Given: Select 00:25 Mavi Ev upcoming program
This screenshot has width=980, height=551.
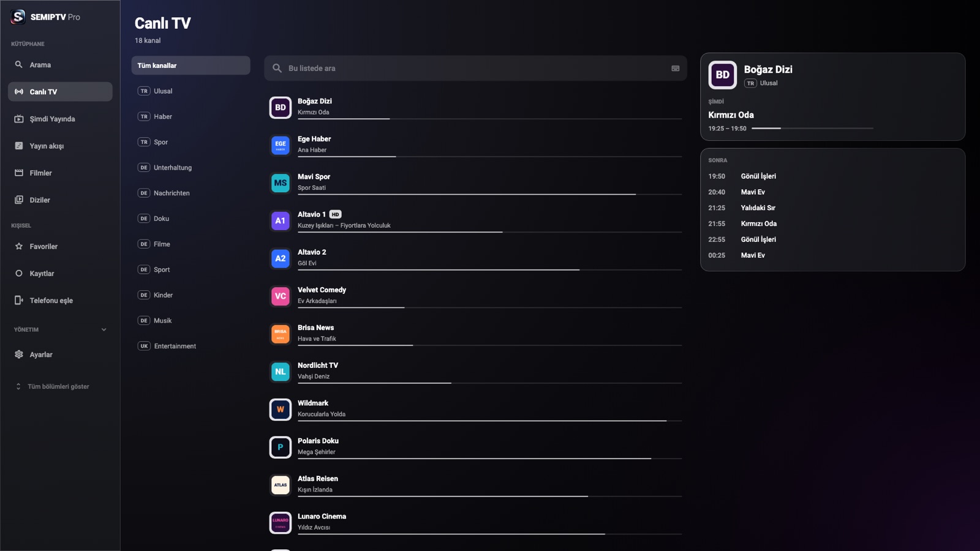Looking at the screenshot, I should click(832, 255).
